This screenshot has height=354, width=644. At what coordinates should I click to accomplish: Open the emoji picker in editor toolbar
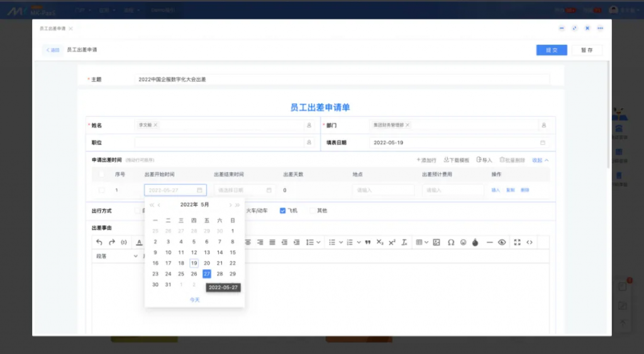click(x=463, y=242)
